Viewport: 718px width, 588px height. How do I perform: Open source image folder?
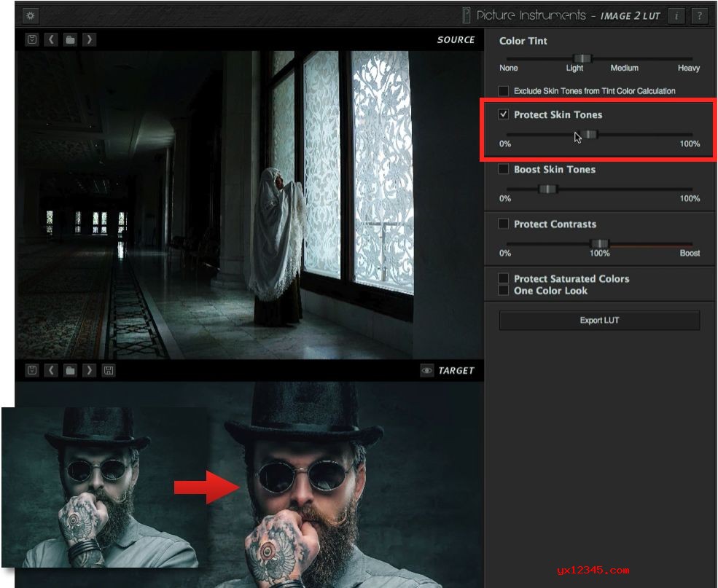click(x=70, y=40)
